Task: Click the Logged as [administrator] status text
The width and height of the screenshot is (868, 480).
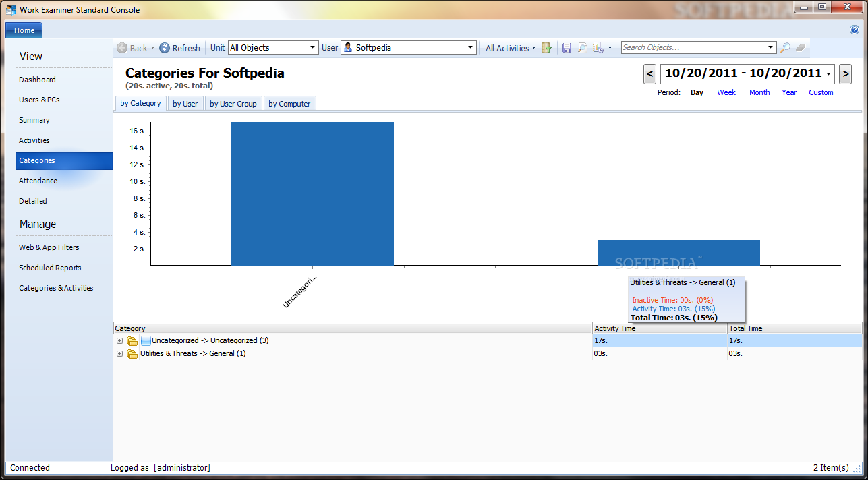Action: [161, 468]
